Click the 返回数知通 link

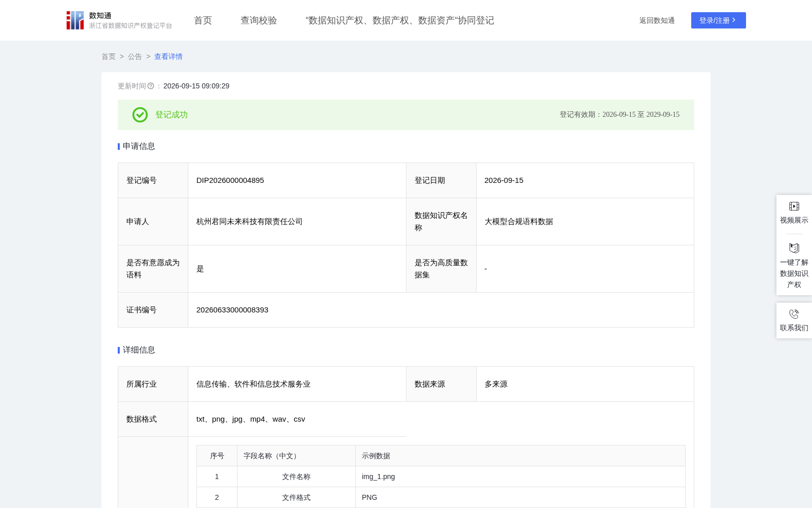pyautogui.click(x=657, y=20)
